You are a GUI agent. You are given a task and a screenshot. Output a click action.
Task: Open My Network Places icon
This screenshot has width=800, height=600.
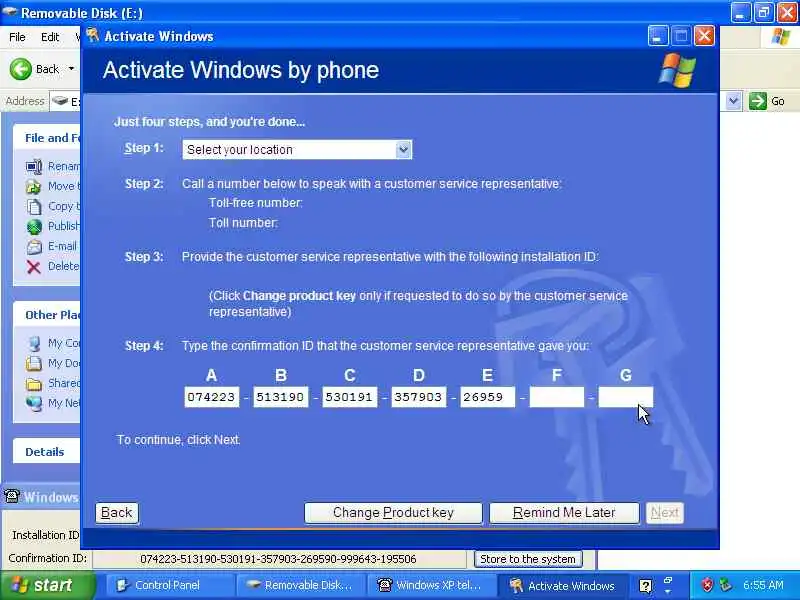coord(34,403)
